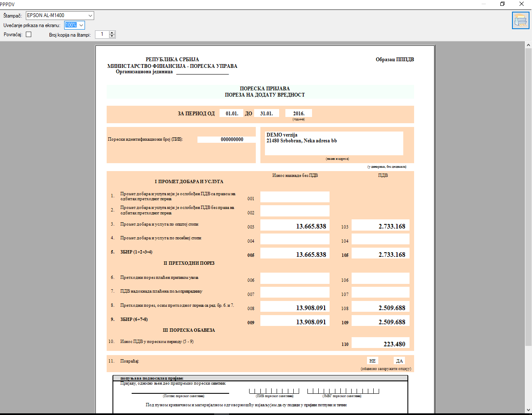Minimize the PPPDV window
Viewport: 532px width, 415px height.
click(483, 4)
